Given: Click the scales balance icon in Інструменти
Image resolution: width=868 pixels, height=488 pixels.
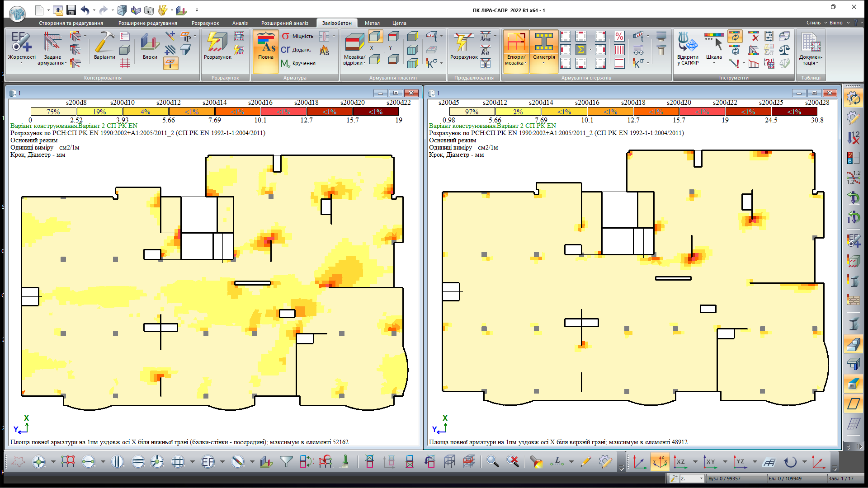Looking at the screenshot, I should (x=784, y=50).
